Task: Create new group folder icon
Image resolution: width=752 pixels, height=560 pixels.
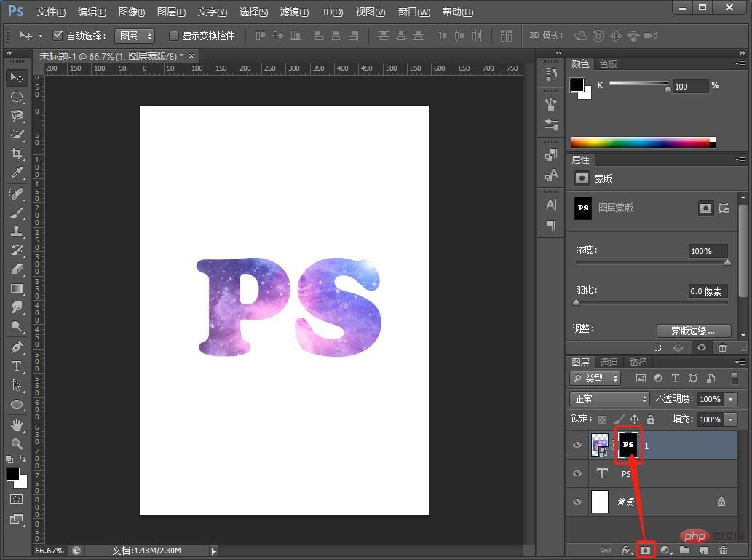Action: click(684, 550)
